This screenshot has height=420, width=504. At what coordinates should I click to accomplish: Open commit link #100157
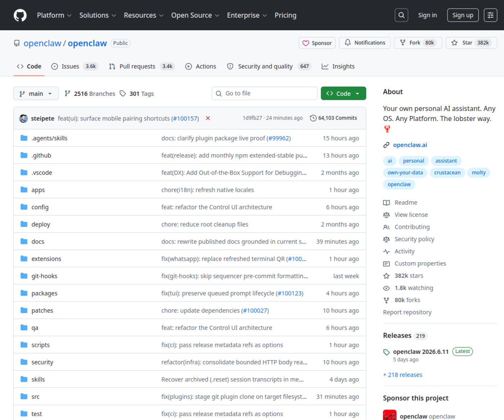[185, 119]
